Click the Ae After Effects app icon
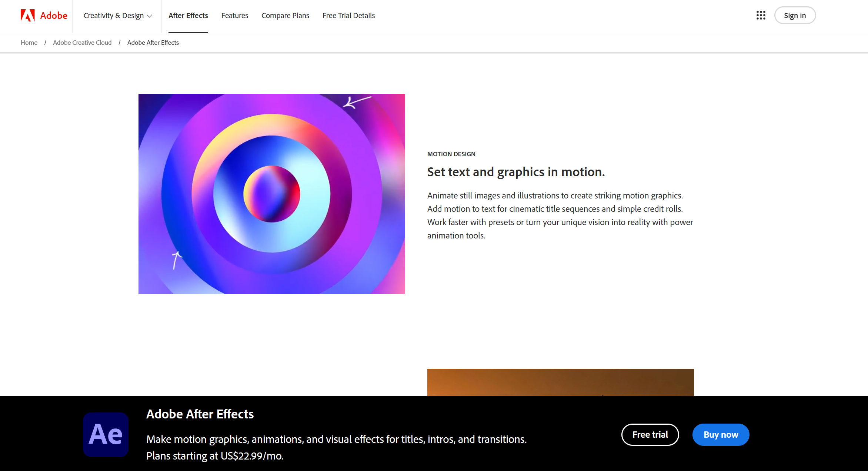868x471 pixels. coord(106,434)
